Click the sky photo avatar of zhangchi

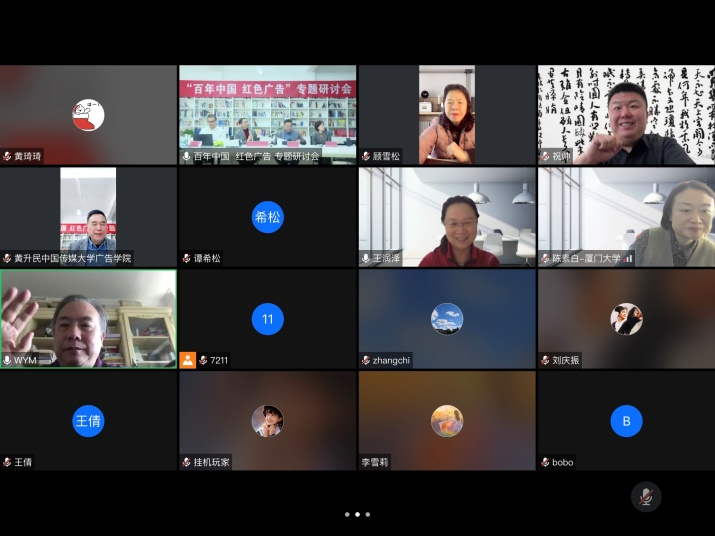click(447, 319)
